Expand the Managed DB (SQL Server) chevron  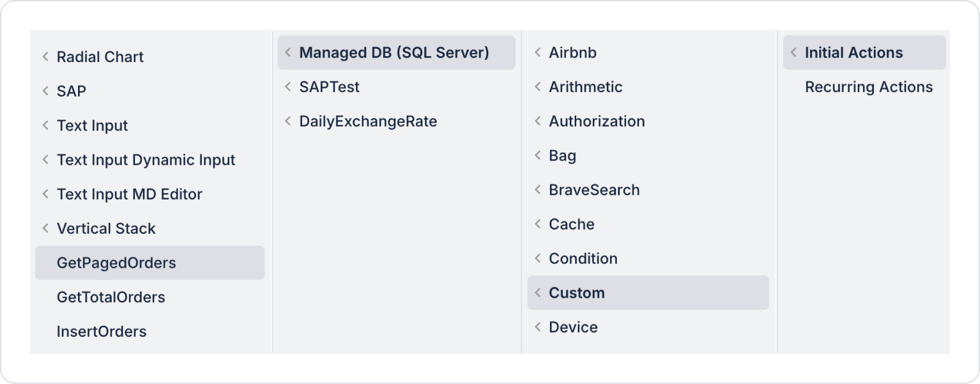[x=288, y=52]
